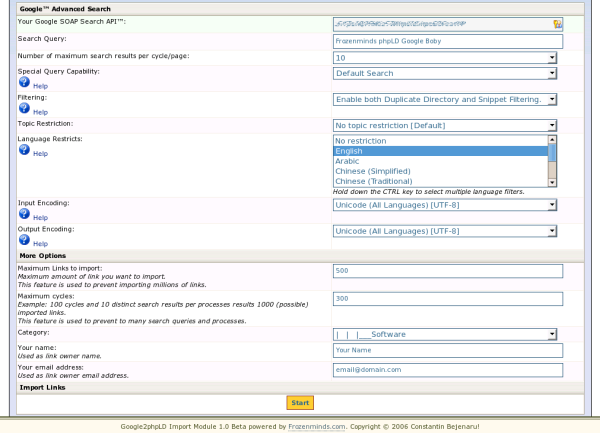Open the maximum search results per page dropdown

tap(445, 57)
